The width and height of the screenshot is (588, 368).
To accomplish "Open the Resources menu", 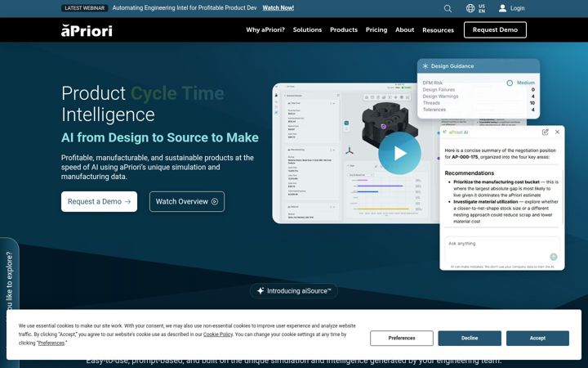I will coord(438,30).
